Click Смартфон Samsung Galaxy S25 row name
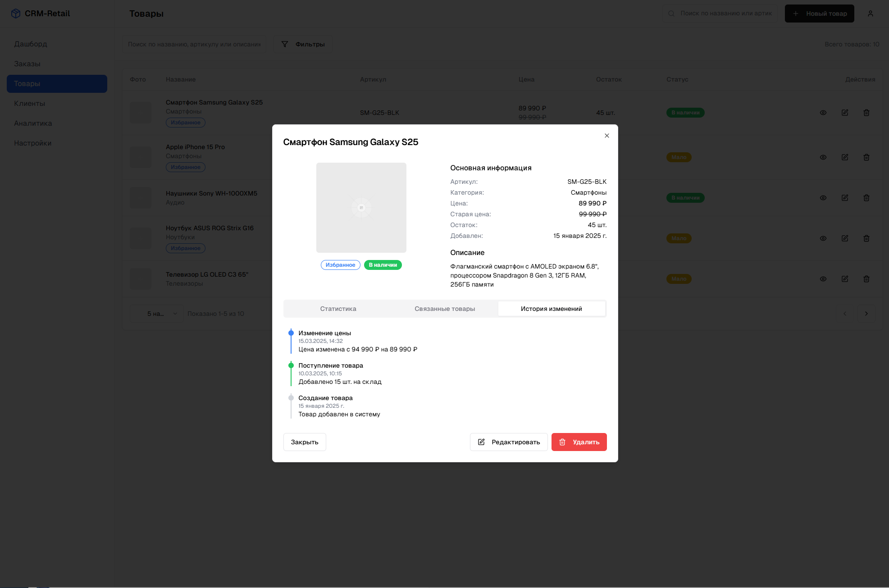Image resolution: width=889 pixels, height=588 pixels. coord(214,102)
